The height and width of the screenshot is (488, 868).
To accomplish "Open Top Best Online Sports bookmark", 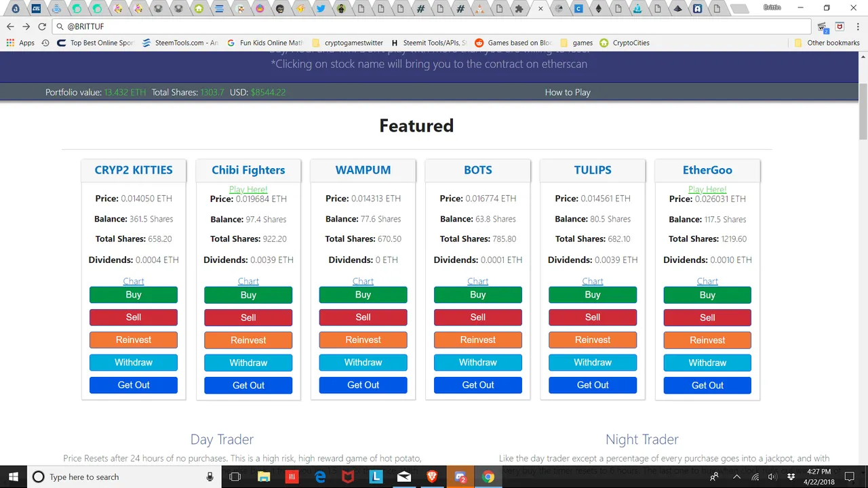I will [x=95, y=43].
